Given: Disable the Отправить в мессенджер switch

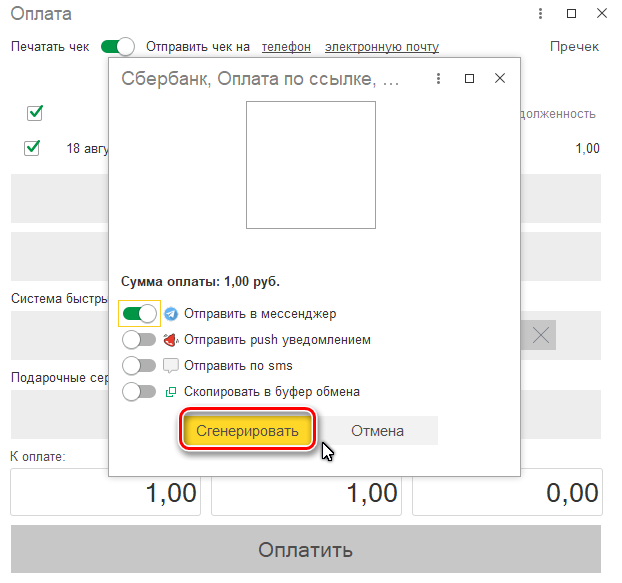Looking at the screenshot, I should 139,314.
